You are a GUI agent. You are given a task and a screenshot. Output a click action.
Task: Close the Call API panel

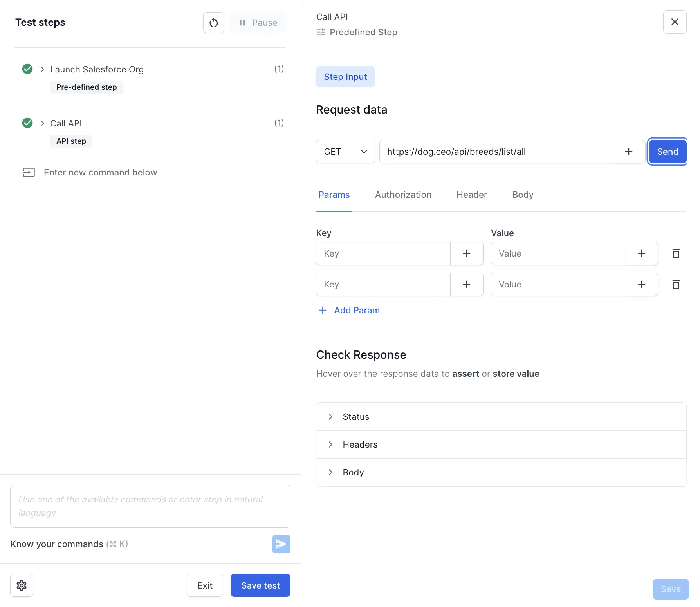point(675,22)
